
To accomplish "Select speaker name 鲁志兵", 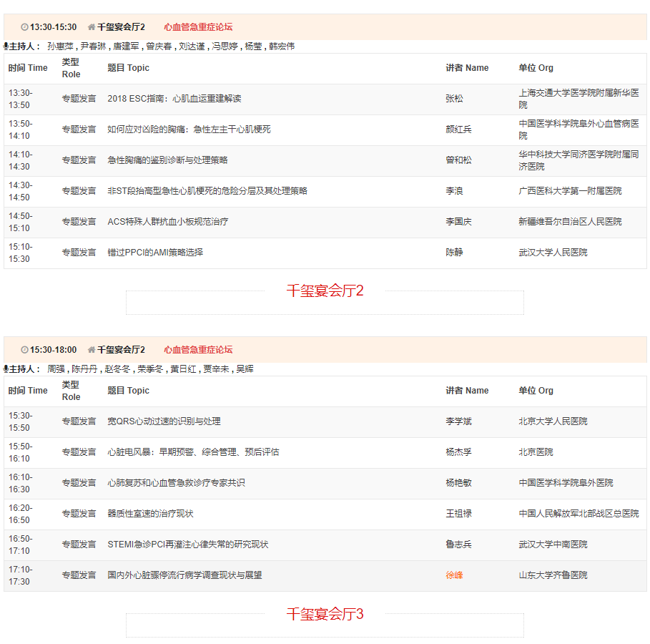I will pyautogui.click(x=458, y=545).
